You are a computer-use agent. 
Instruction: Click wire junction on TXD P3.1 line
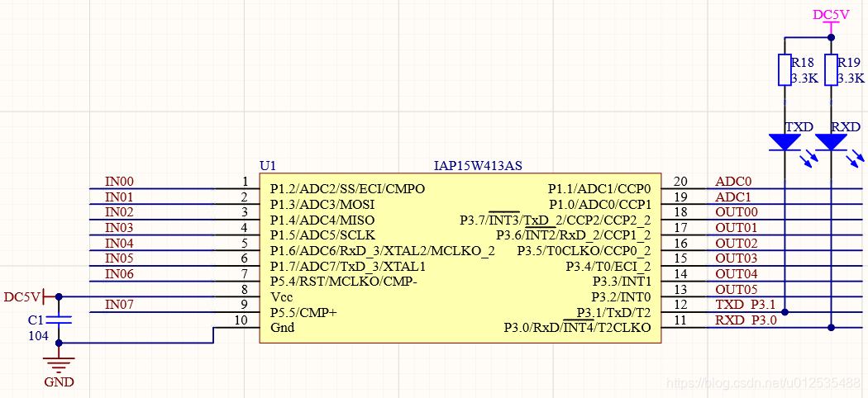coord(785,312)
